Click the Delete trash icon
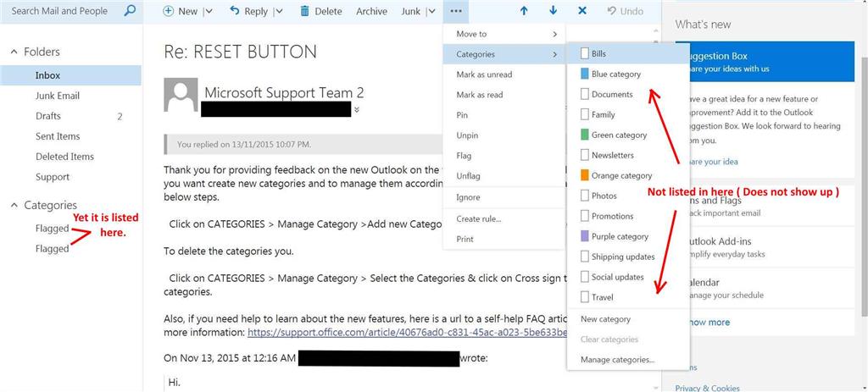This screenshot has width=868, height=392. 304,11
